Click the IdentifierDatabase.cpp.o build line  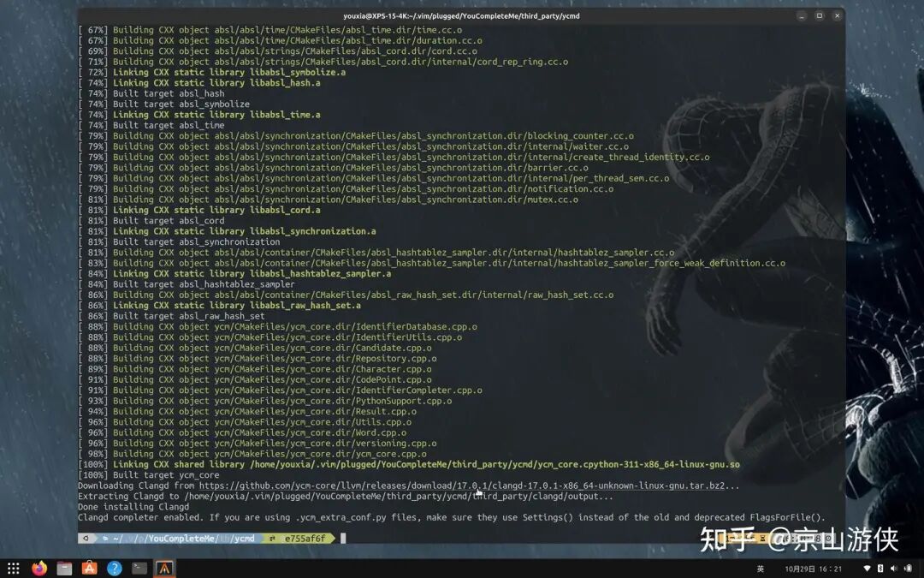pos(277,327)
